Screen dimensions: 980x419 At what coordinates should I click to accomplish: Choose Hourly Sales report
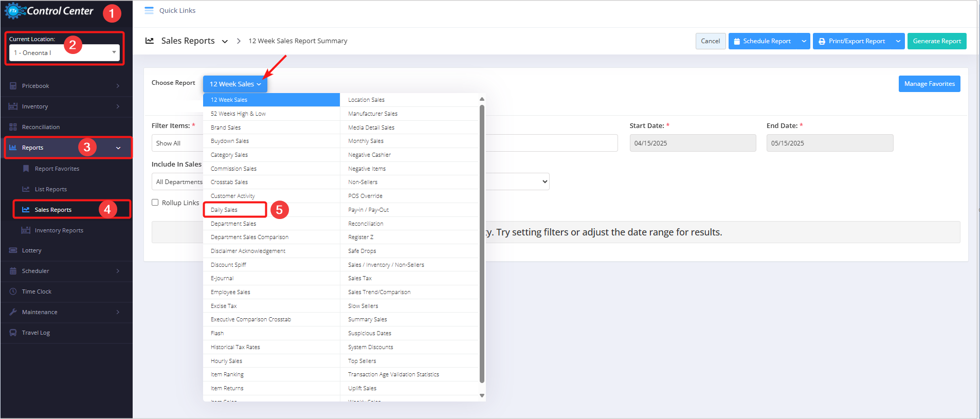click(x=271, y=361)
